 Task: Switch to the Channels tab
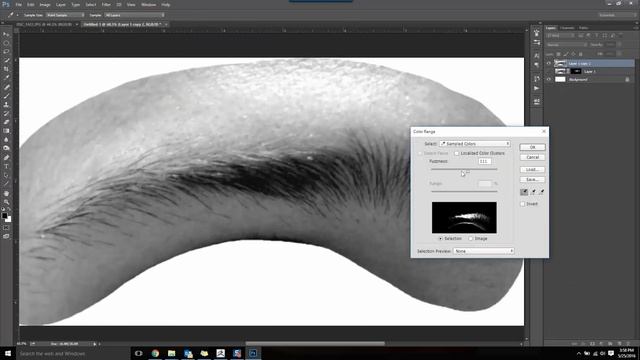(567, 28)
